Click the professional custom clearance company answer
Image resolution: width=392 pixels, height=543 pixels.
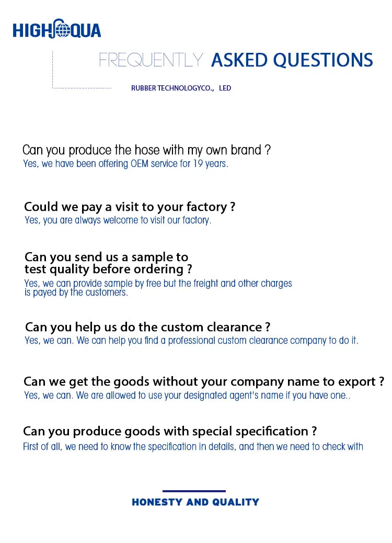191,341
